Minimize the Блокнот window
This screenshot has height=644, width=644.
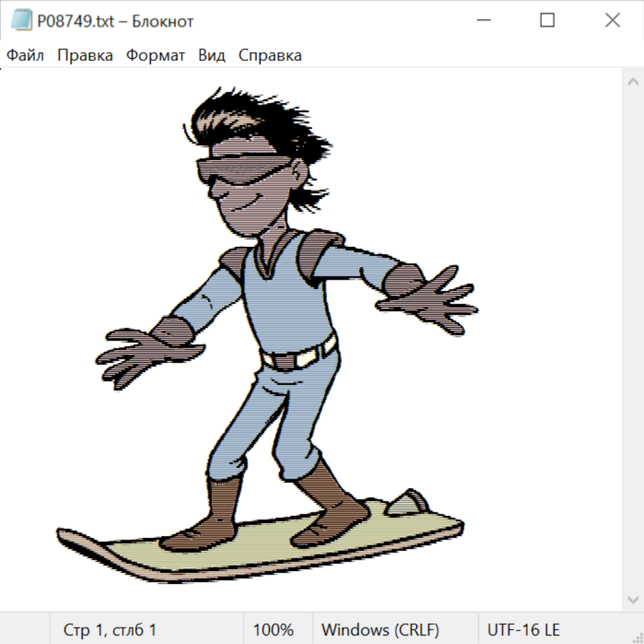pyautogui.click(x=483, y=21)
